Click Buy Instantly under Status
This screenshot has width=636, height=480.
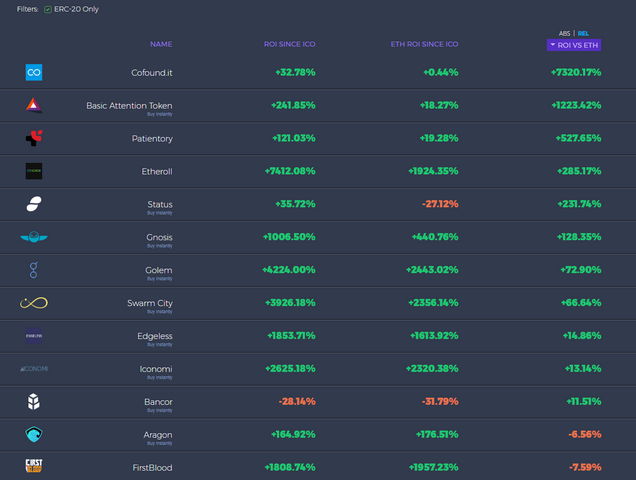pyautogui.click(x=160, y=213)
